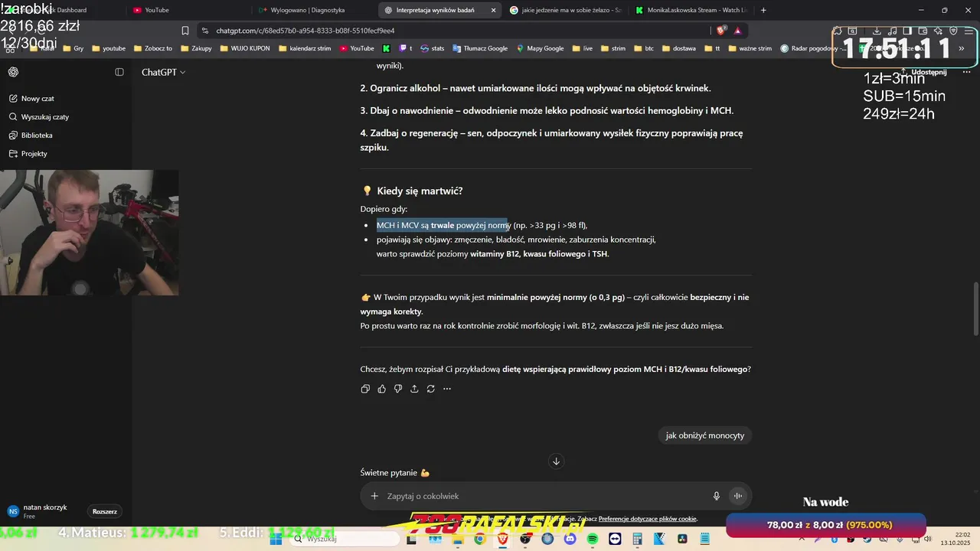Open the WUJO KUPON bookmarks folder
The width and height of the screenshot is (980, 551).
pyautogui.click(x=244, y=48)
